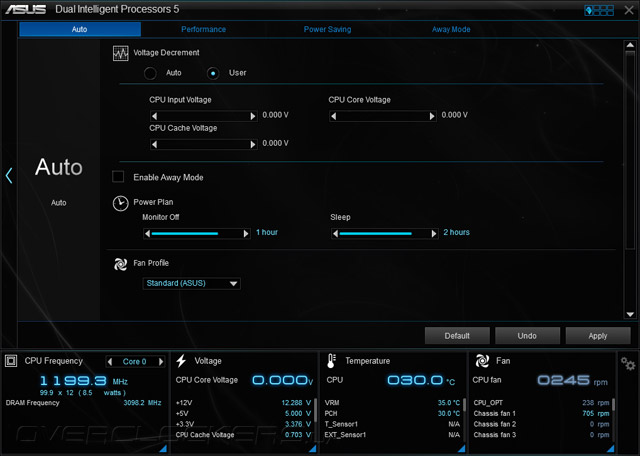Switch to next core after Core 0
The image size is (640, 456).
point(161,362)
